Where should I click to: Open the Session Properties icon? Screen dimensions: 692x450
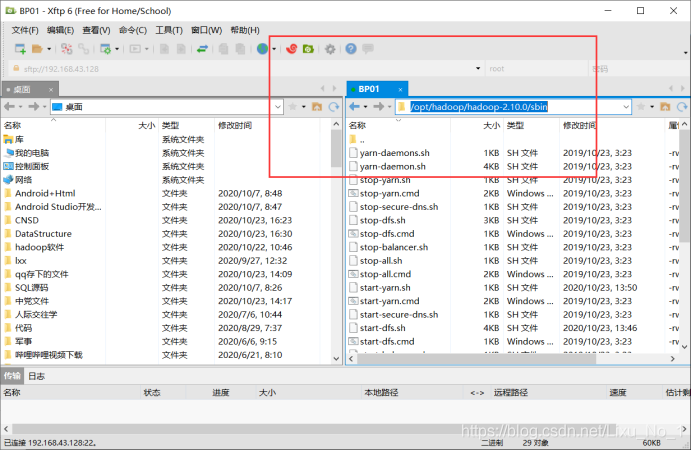pyautogui.click(x=105, y=49)
